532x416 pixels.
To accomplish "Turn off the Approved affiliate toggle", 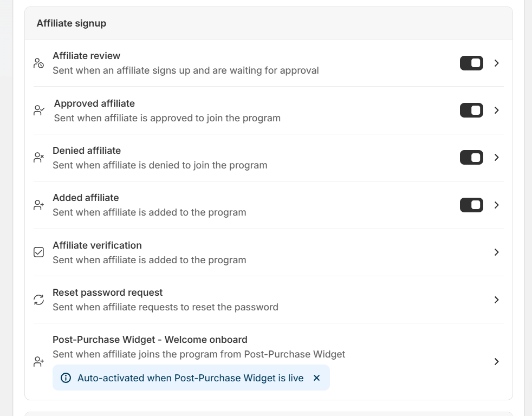I will click(471, 110).
